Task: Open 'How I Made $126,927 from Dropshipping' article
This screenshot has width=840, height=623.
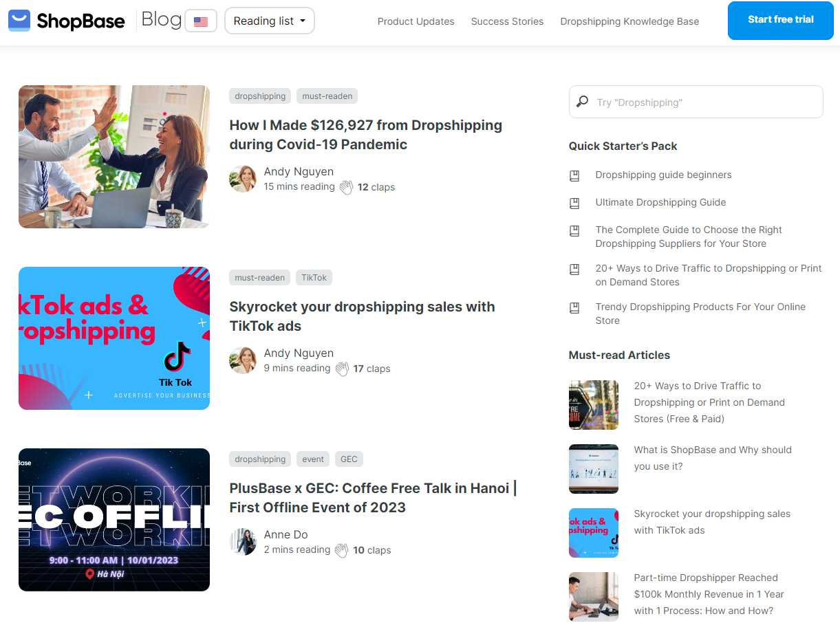Action: pos(366,135)
